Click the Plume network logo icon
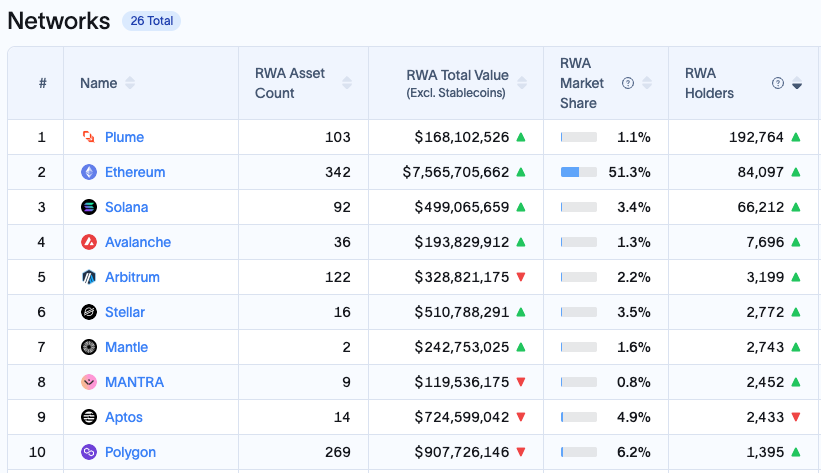Screen dimensions: 821x473 click(89, 137)
